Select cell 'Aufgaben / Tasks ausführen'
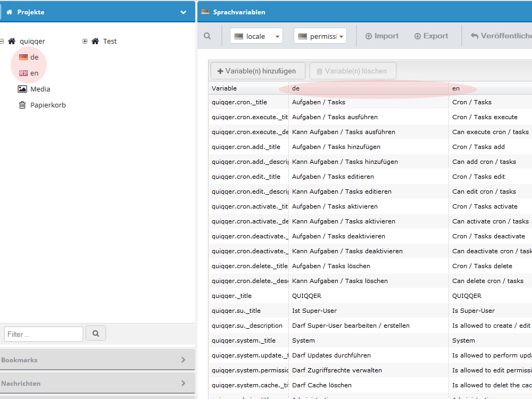 coord(369,117)
